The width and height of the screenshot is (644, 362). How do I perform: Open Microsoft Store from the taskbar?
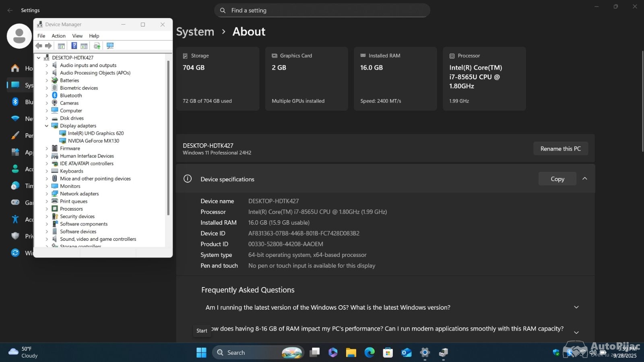click(388, 353)
